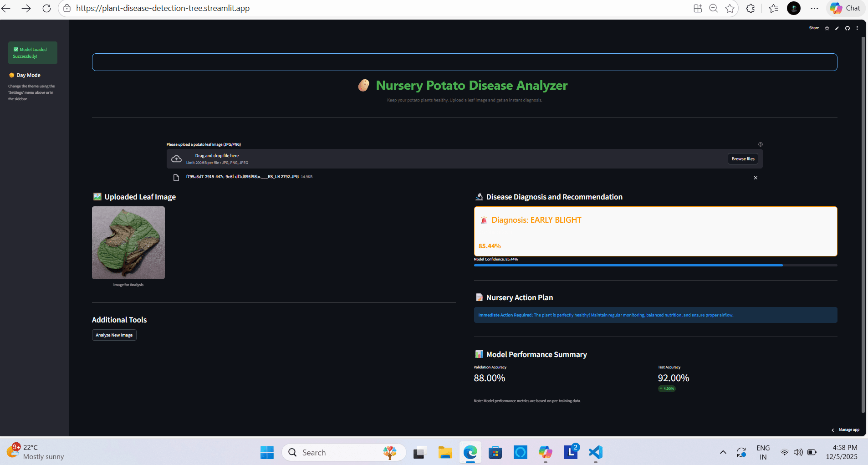Viewport: 868px width, 465px height.
Task: Open the browser profile avatar
Action: pos(794,8)
